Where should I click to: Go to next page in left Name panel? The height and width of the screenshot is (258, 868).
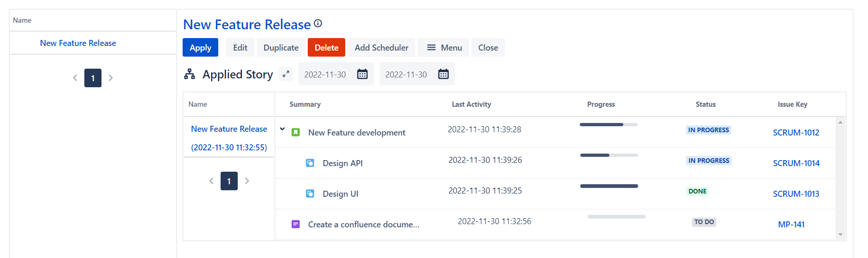(x=111, y=78)
